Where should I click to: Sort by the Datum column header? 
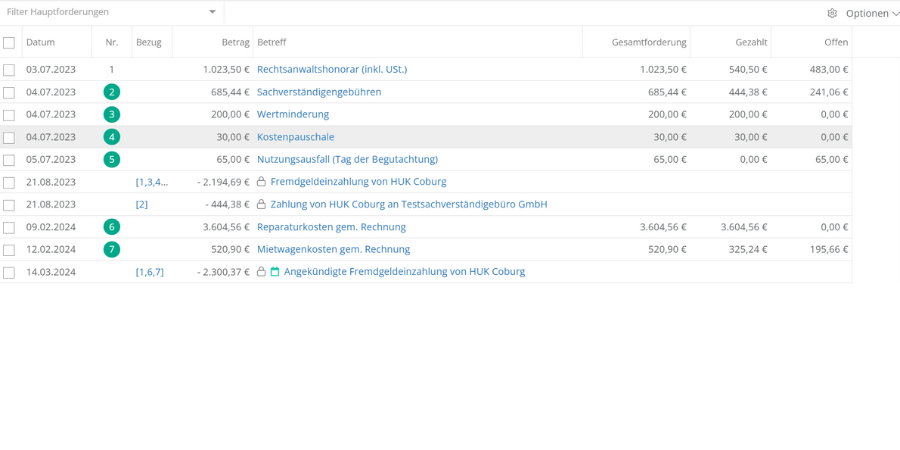[41, 42]
